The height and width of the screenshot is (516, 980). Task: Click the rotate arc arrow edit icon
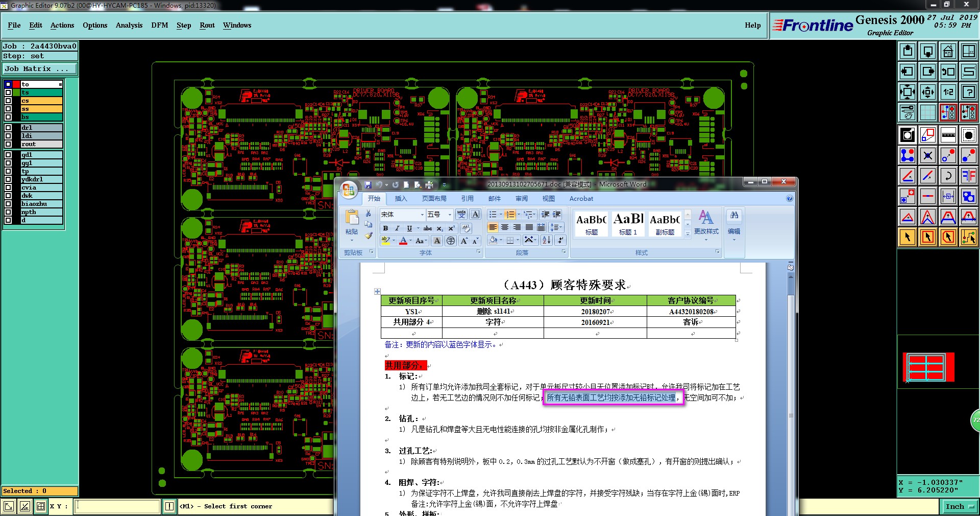tap(948, 176)
